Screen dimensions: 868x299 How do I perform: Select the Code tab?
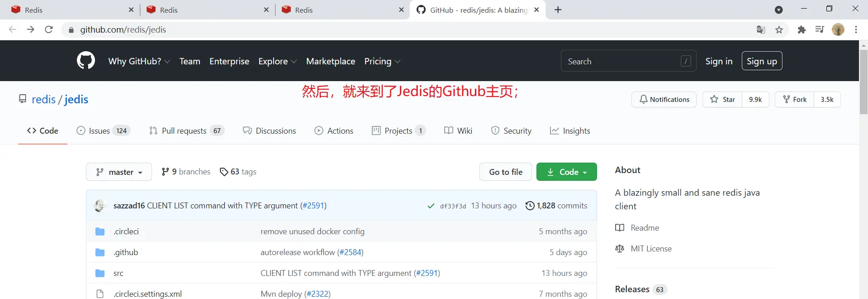43,130
